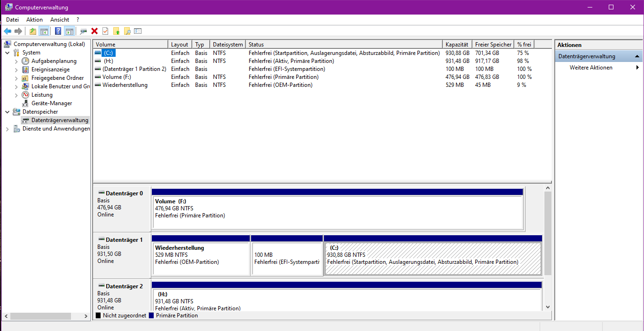
Task: Select the Ereignisanzeige icon in tree
Action: pyautogui.click(x=26, y=69)
